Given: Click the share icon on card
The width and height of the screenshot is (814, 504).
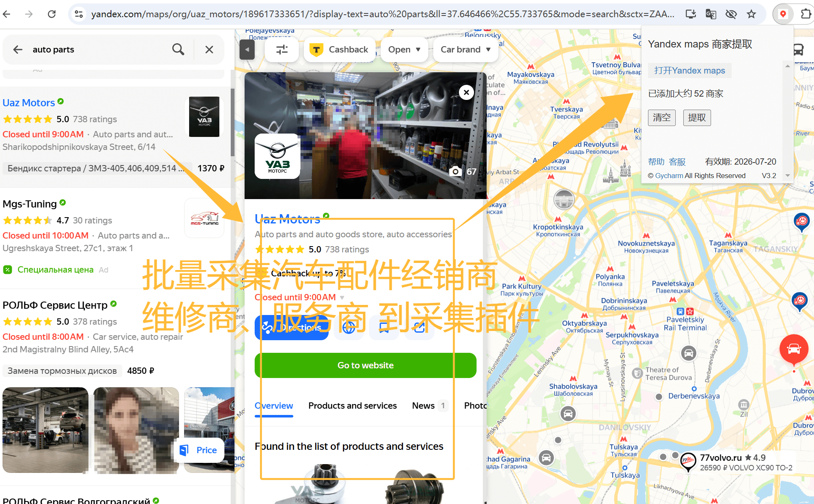Looking at the screenshot, I should tap(419, 328).
